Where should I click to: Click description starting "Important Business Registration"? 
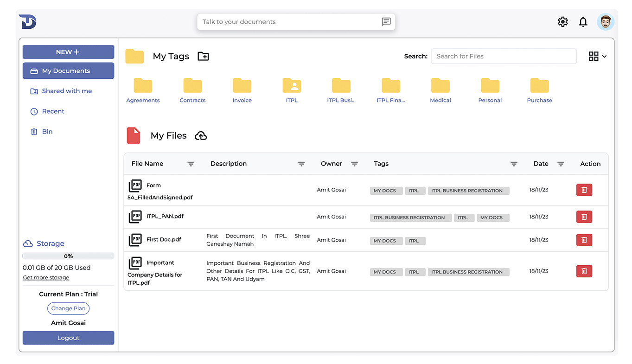pos(258,271)
